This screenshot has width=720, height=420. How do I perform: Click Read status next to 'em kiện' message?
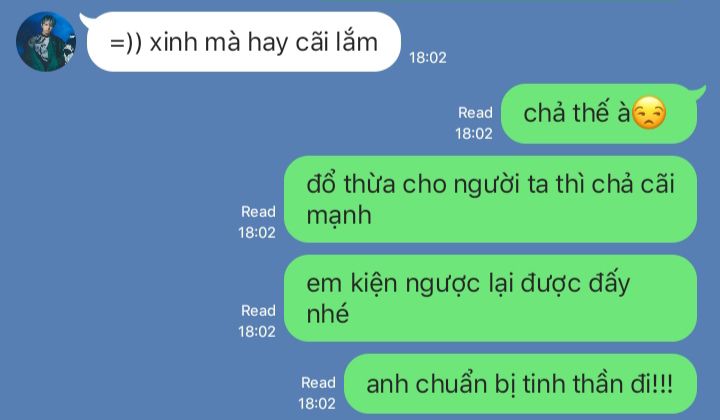click(x=258, y=311)
